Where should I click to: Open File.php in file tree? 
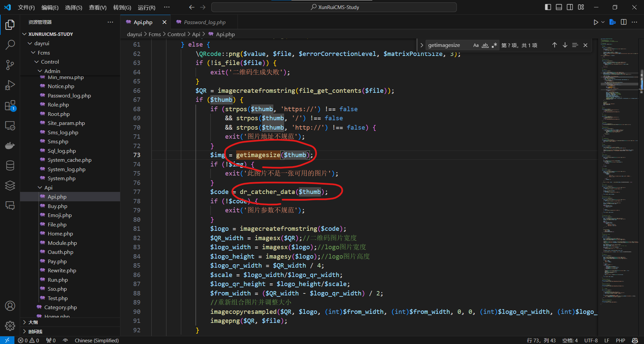57,224
